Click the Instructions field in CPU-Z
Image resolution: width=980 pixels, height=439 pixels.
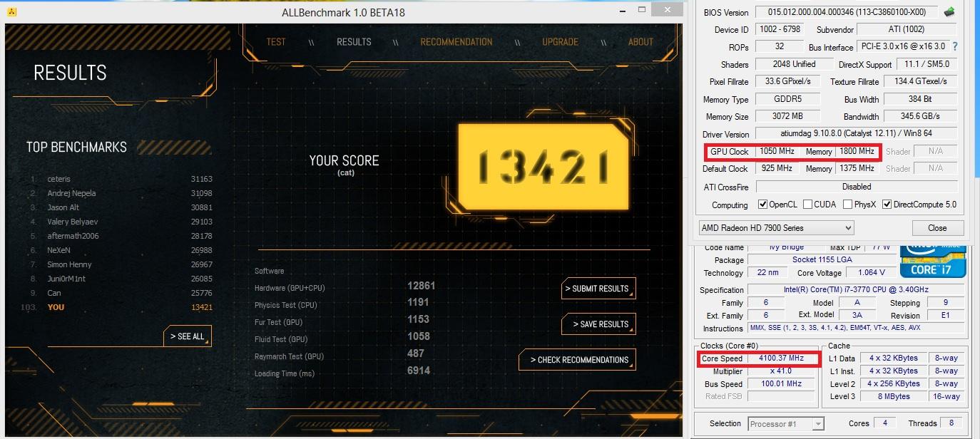pyautogui.click(x=855, y=329)
